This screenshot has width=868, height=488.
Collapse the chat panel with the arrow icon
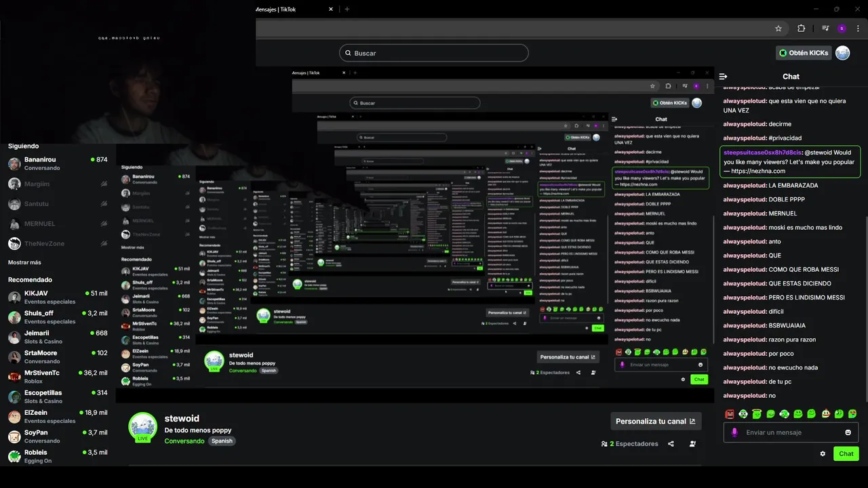point(723,77)
